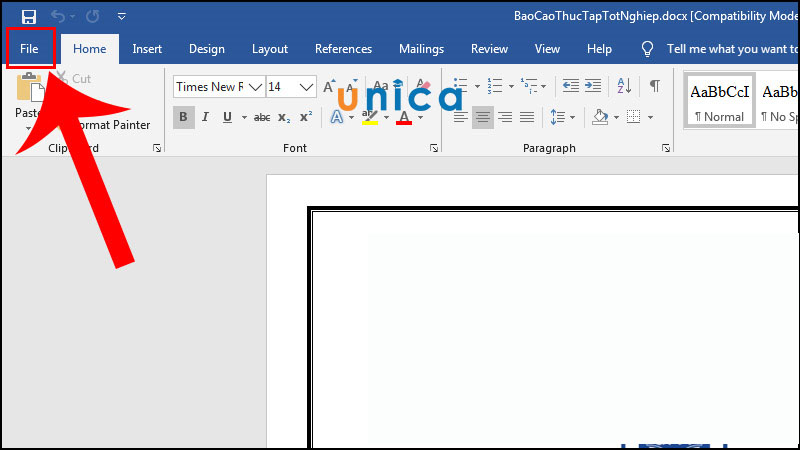This screenshot has height=450, width=800.
Task: Open borders dropdown arrow
Action: (651, 118)
